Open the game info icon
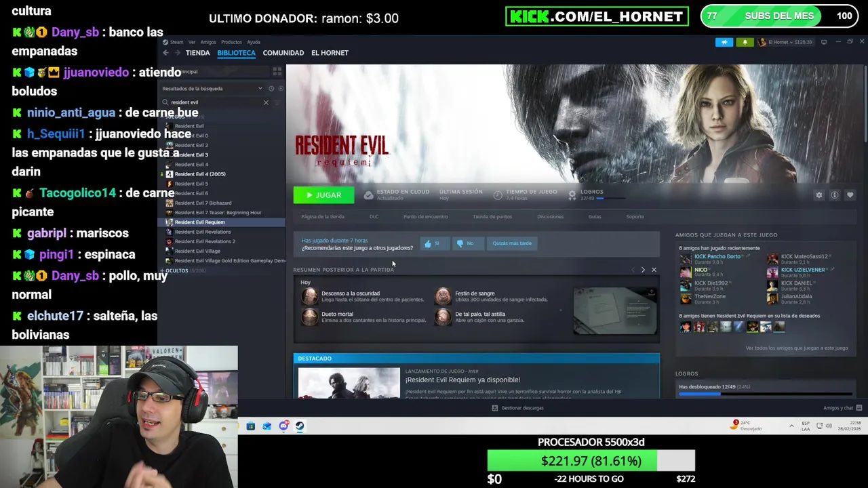Image resolution: width=868 pixels, height=488 pixels. (x=835, y=195)
